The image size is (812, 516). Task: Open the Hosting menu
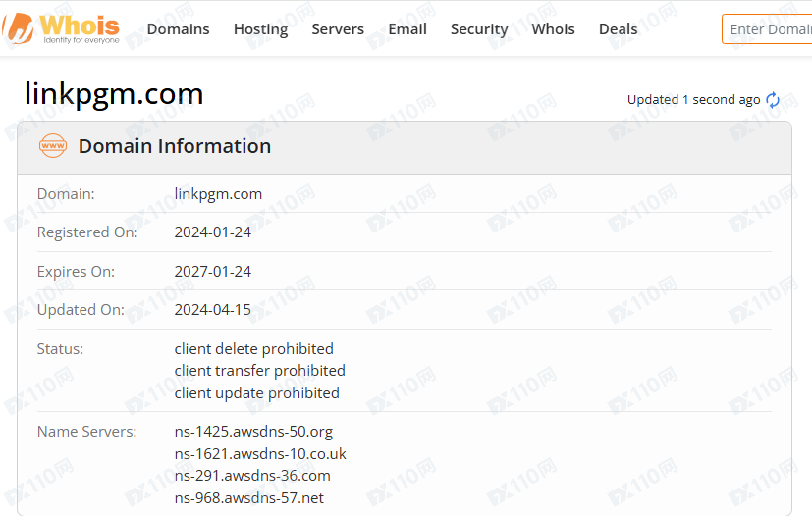(x=260, y=29)
